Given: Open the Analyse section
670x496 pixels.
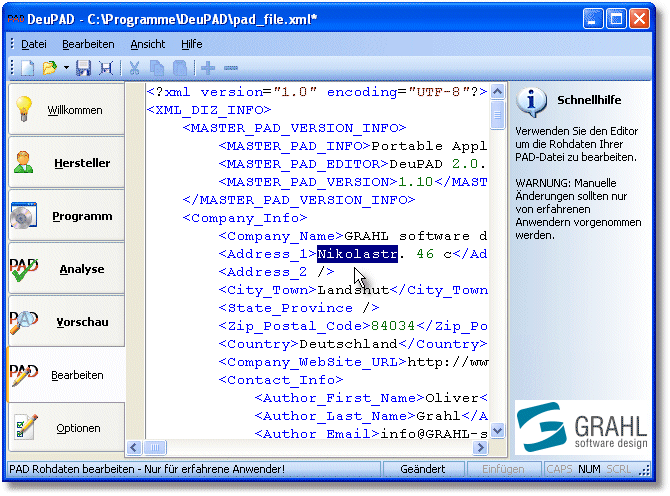Looking at the screenshot, I should (x=66, y=269).
